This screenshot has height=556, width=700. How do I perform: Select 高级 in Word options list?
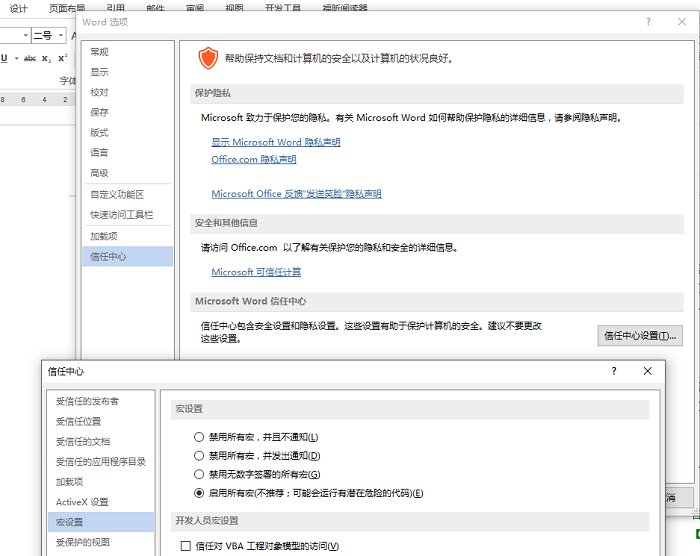pos(127,173)
